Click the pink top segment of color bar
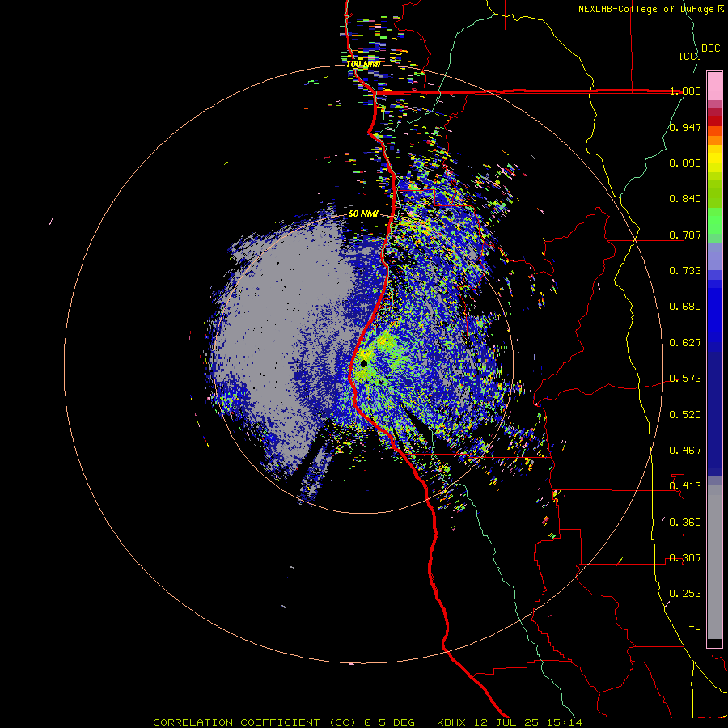This screenshot has width=728, height=728. tap(714, 86)
